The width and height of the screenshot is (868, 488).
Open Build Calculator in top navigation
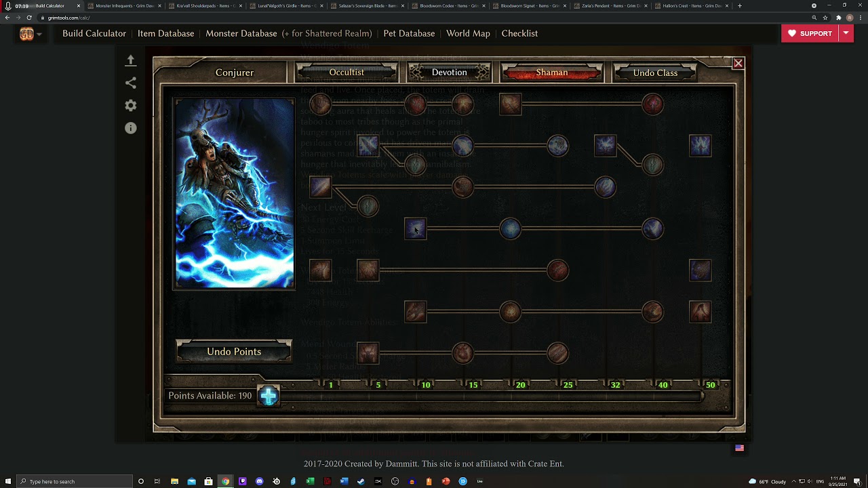(94, 33)
